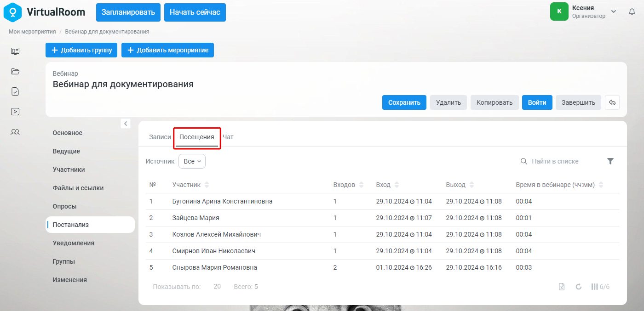Screen dimensions: 644x311
Task: Sort the table by Участник column
Action: click(x=207, y=185)
